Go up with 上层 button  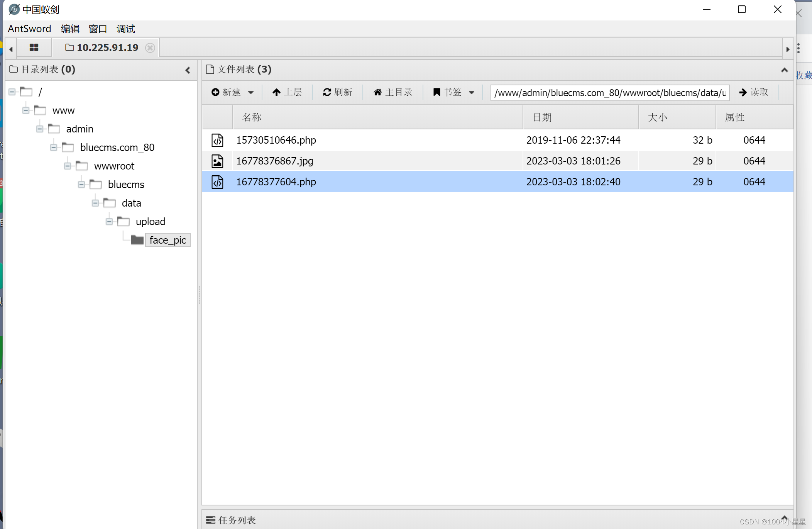click(287, 92)
